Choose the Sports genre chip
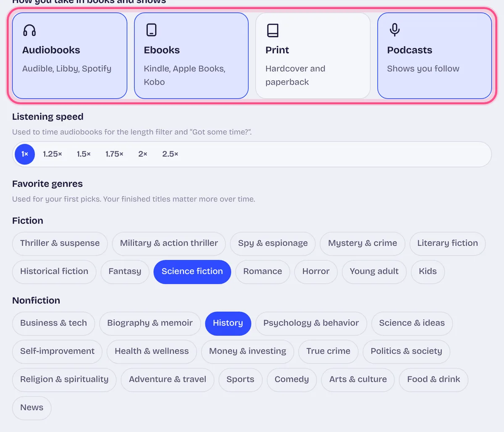This screenshot has height=432, width=504. [x=240, y=379]
